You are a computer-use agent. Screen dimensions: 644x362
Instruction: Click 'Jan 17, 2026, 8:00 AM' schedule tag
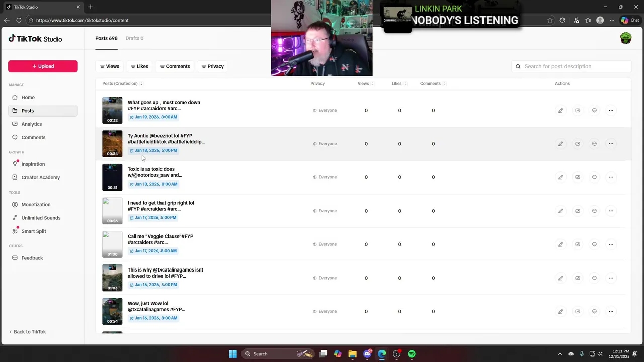(153, 251)
